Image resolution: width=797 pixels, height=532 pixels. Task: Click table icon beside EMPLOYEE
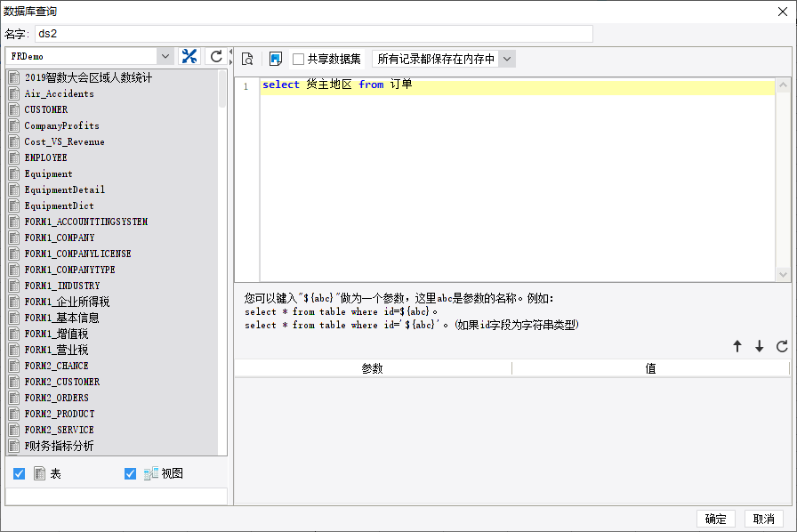point(14,157)
